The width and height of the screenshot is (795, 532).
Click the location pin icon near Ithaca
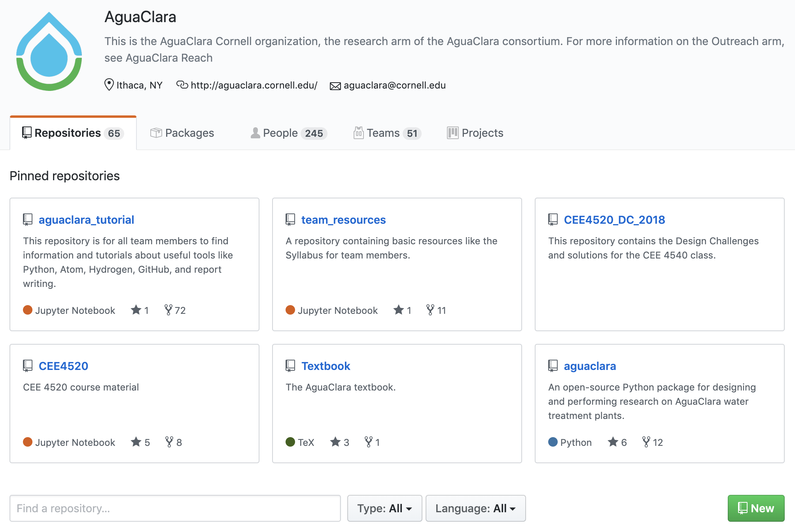pos(109,85)
